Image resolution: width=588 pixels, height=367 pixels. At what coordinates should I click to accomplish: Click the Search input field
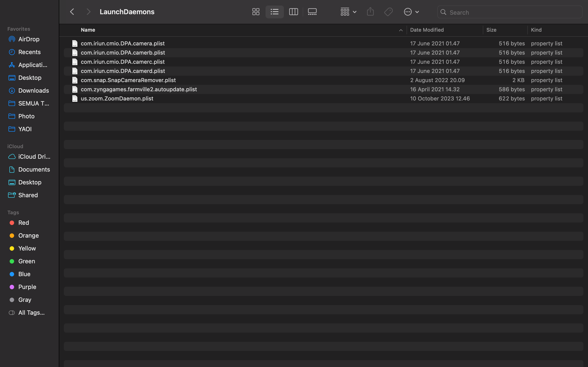[513, 12]
